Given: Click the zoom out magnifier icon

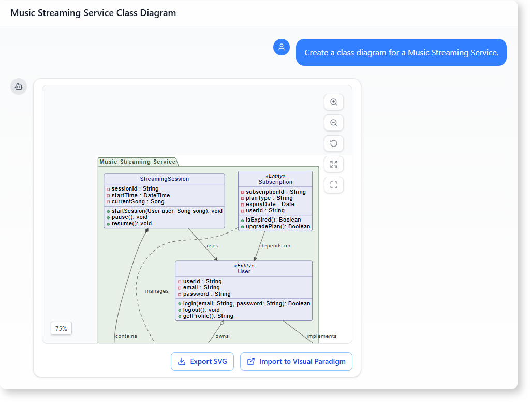Looking at the screenshot, I should tap(334, 123).
